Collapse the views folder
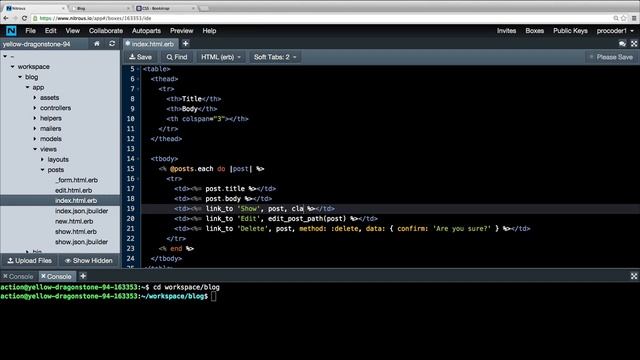The image size is (640, 360). point(35,149)
